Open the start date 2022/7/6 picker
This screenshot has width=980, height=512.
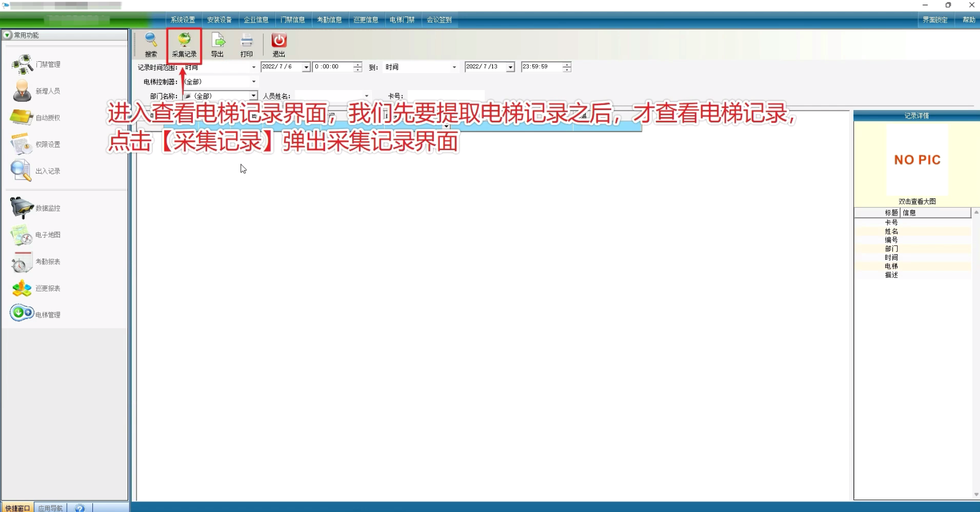coord(306,67)
